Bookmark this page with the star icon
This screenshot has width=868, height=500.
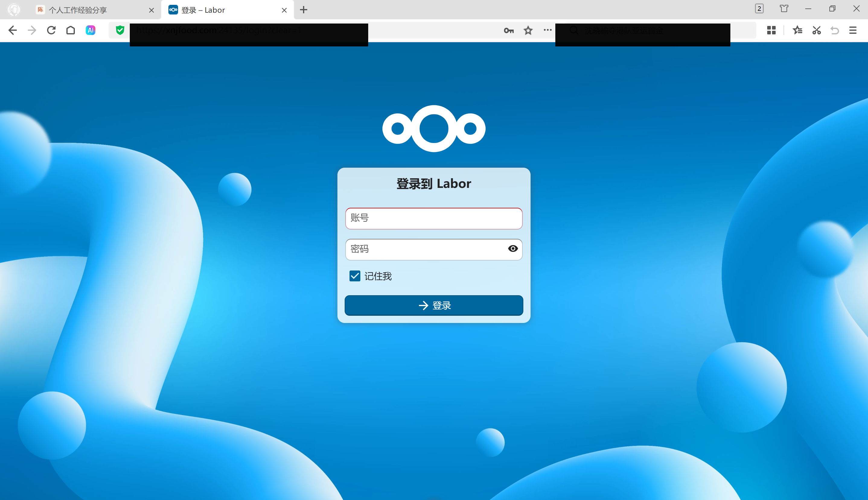click(x=528, y=30)
